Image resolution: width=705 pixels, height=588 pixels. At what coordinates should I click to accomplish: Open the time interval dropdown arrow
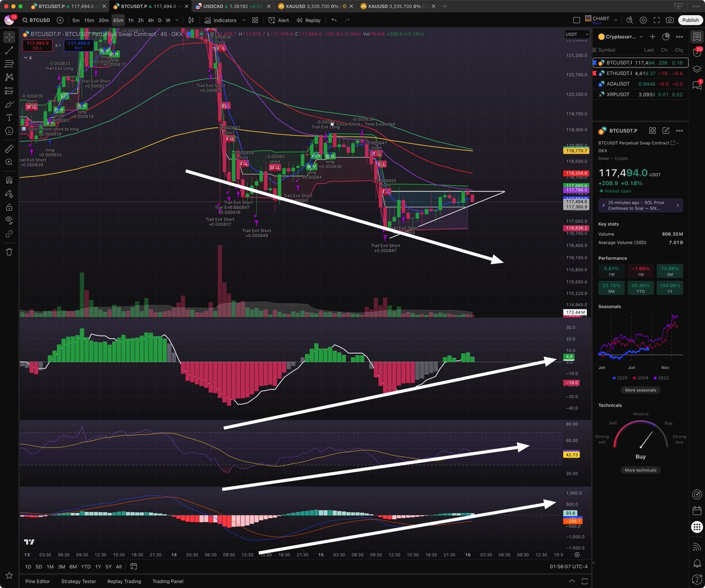tap(177, 20)
